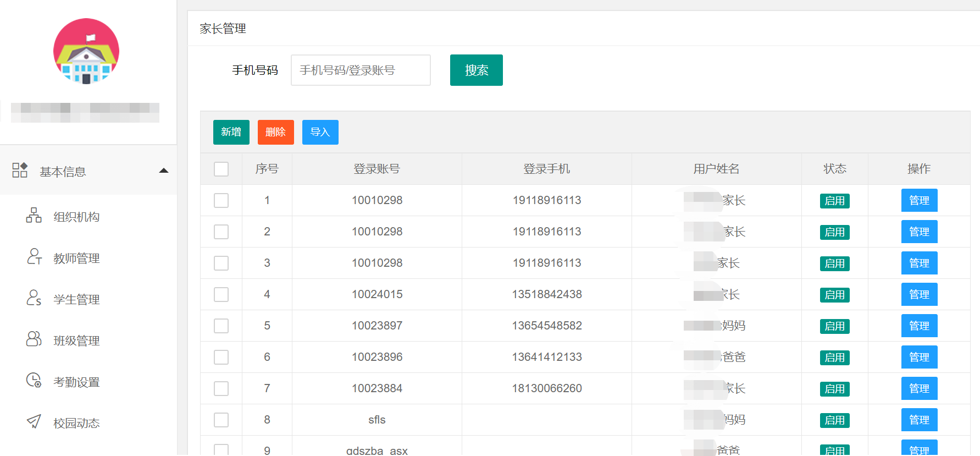
Task: Toggle the select-all checkbox in table header
Action: (x=221, y=169)
